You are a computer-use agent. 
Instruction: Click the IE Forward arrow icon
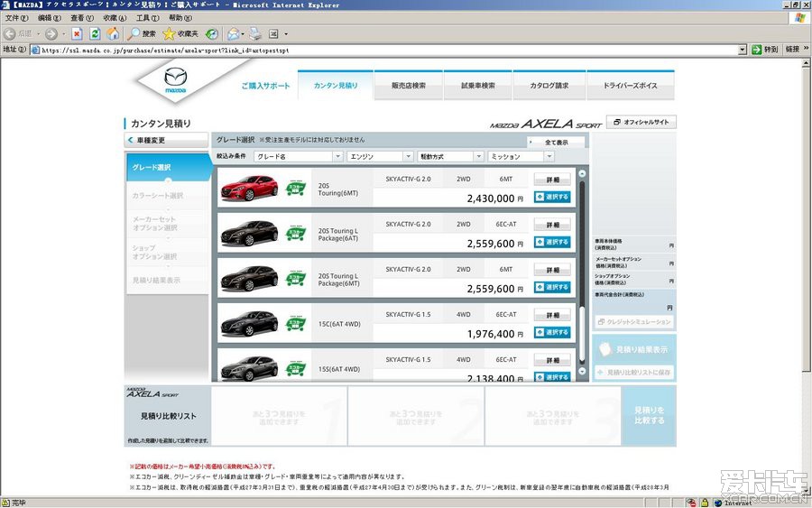point(51,34)
